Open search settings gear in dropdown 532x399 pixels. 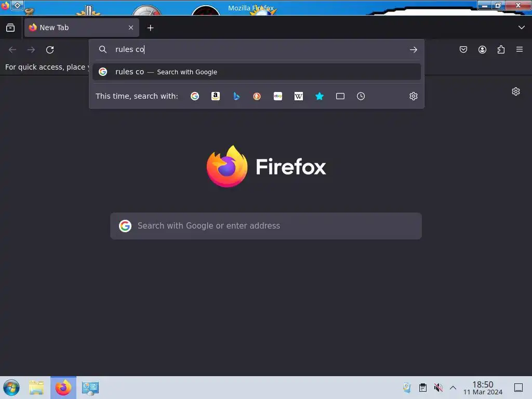[413, 96]
